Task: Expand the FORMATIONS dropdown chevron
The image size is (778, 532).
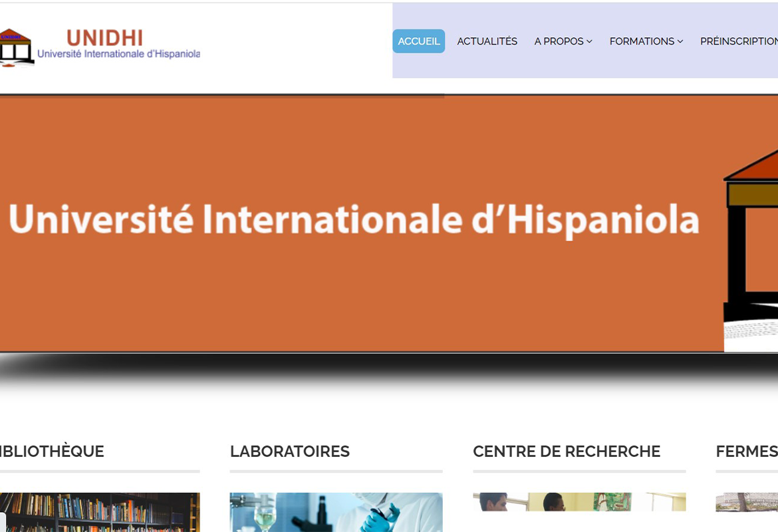Action: pyautogui.click(x=680, y=42)
